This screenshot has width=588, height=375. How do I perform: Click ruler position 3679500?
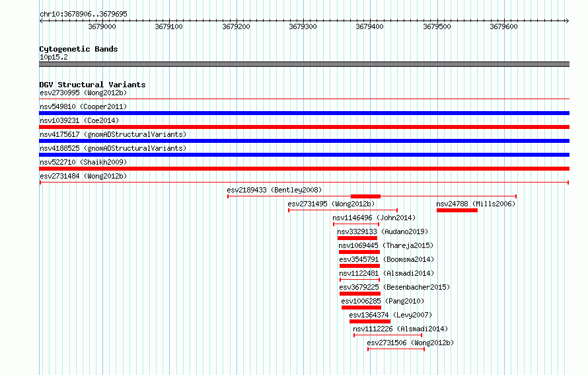(x=437, y=26)
